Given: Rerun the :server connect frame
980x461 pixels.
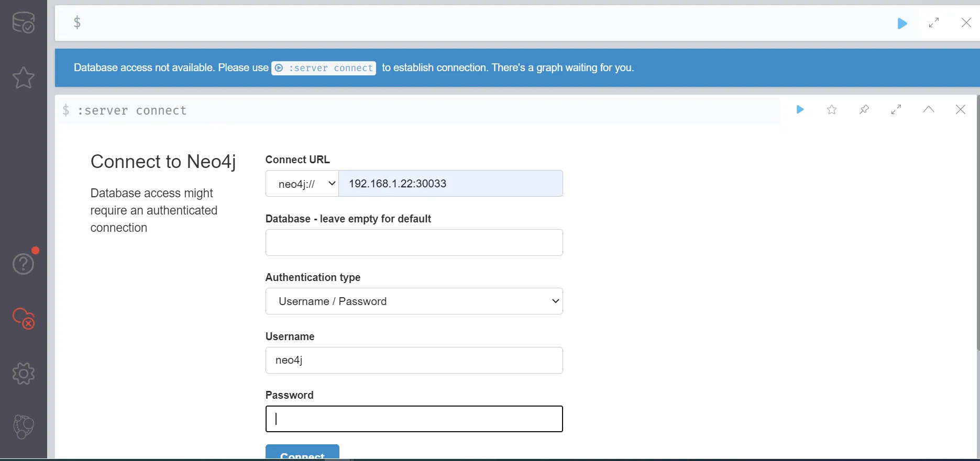Looking at the screenshot, I should point(800,109).
